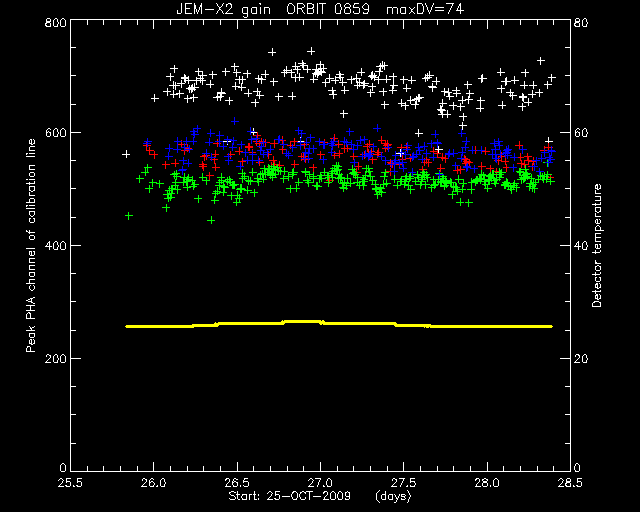Click the 25.5 tick label on the x-axis

[70, 483]
